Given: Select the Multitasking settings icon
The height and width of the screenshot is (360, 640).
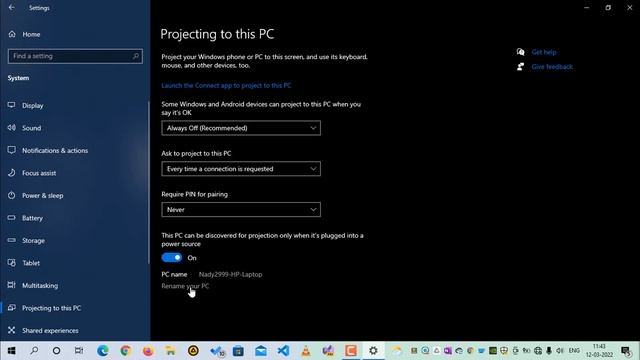Looking at the screenshot, I should tap(11, 285).
